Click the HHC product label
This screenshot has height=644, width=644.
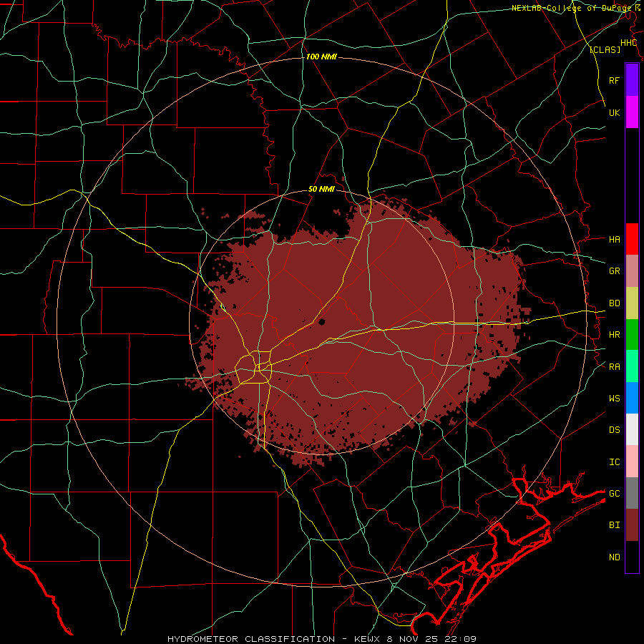click(x=628, y=43)
